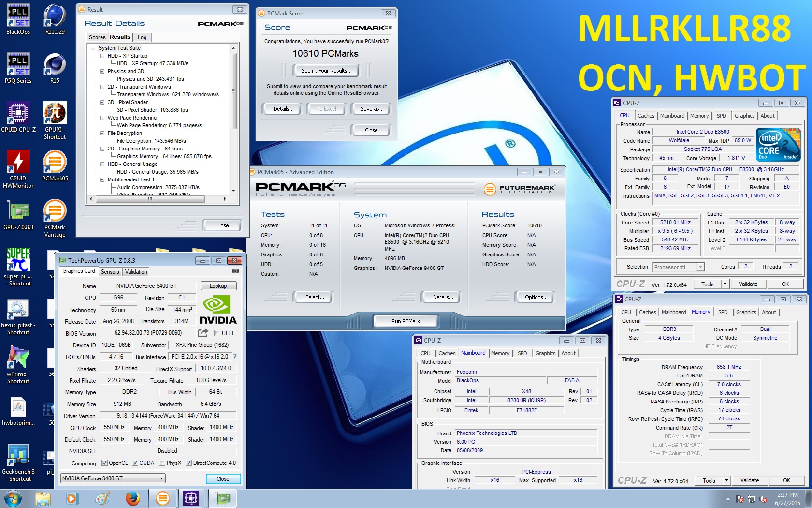Open Tools dropdown arrow in upper CPU-Z
Image resolution: width=812 pixels, height=508 pixels.
point(725,284)
